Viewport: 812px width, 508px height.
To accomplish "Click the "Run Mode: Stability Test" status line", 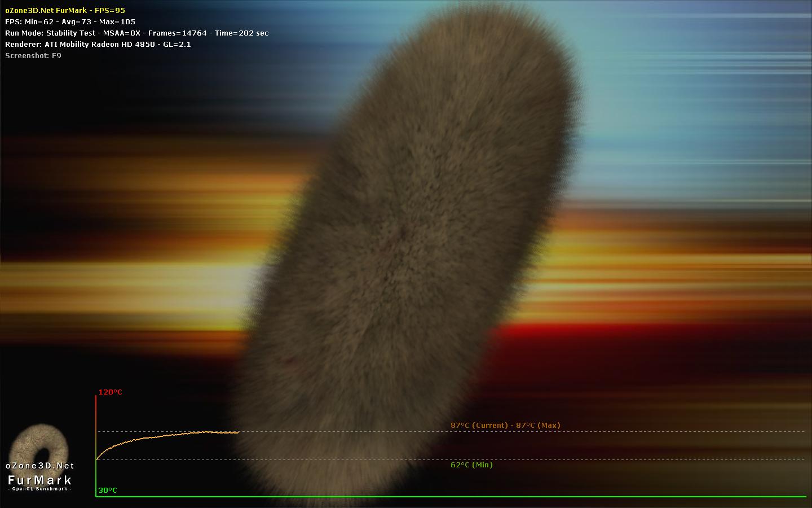I will [x=136, y=33].
